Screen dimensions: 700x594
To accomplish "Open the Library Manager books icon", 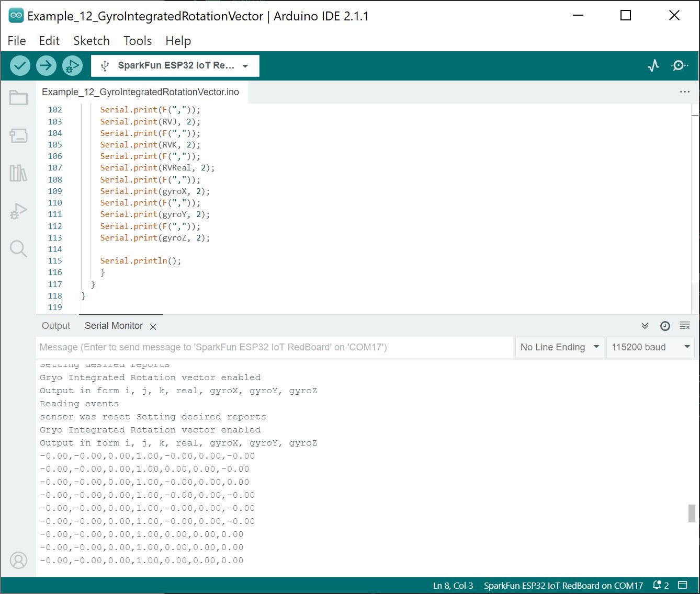I will tap(18, 173).
